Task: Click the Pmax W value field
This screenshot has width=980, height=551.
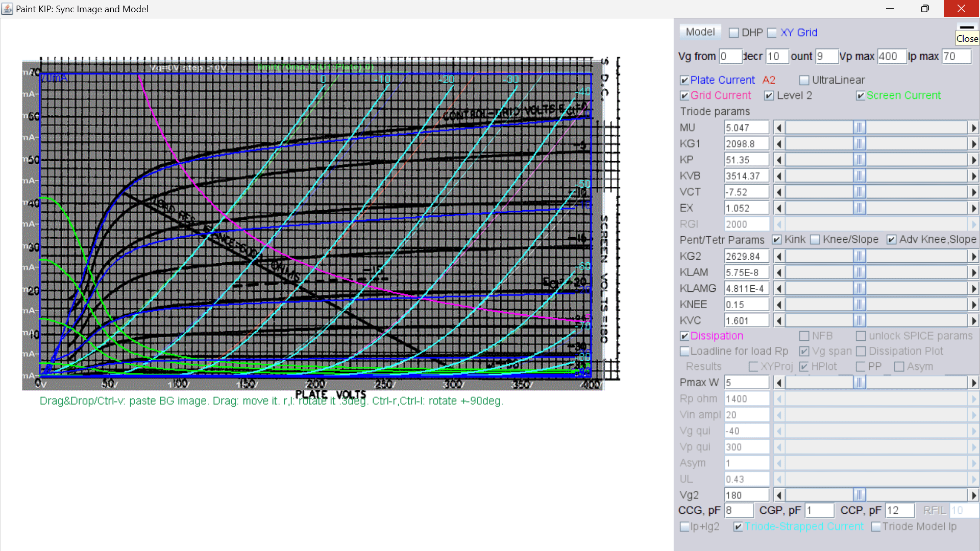Action: [747, 382]
